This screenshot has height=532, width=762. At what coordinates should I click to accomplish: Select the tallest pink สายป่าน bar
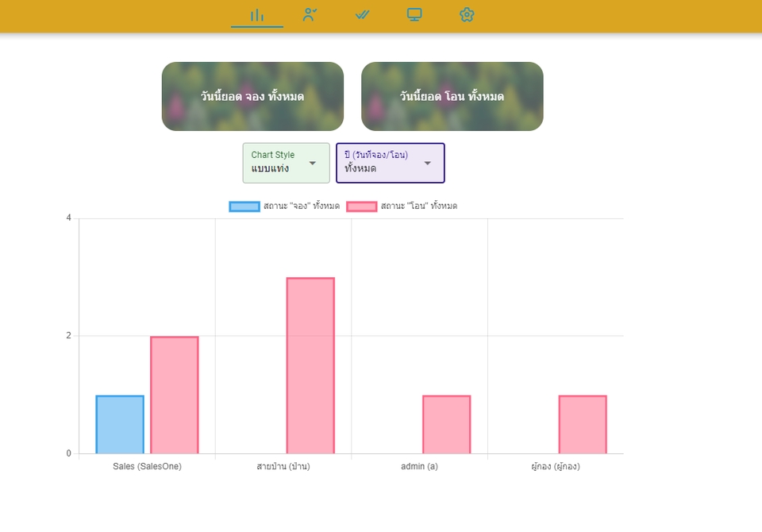point(310,366)
